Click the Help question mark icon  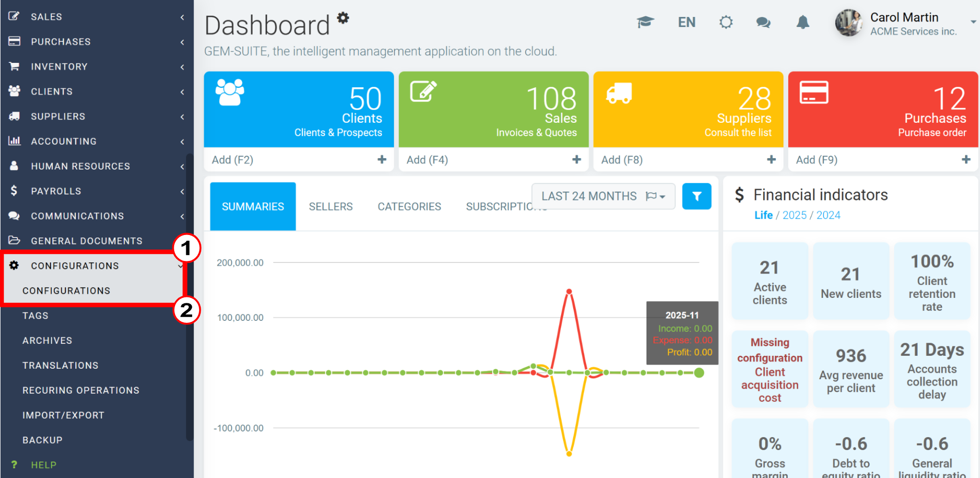click(14, 465)
